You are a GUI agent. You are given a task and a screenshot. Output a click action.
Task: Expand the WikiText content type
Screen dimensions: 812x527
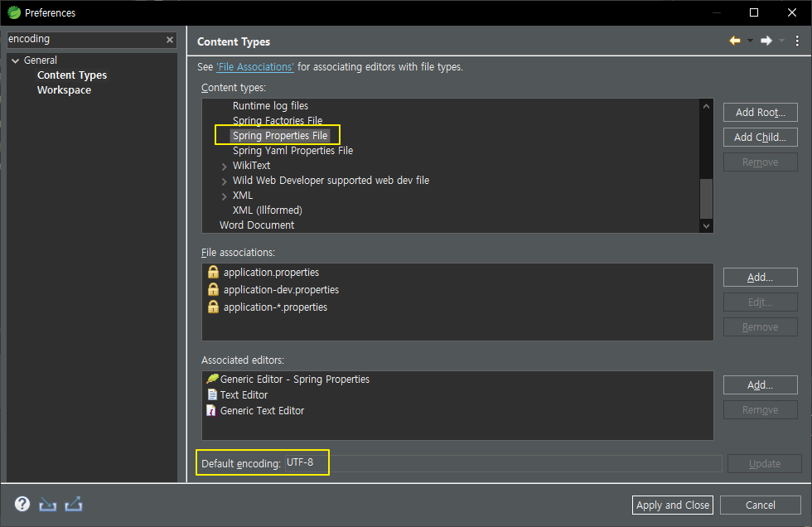coord(224,167)
